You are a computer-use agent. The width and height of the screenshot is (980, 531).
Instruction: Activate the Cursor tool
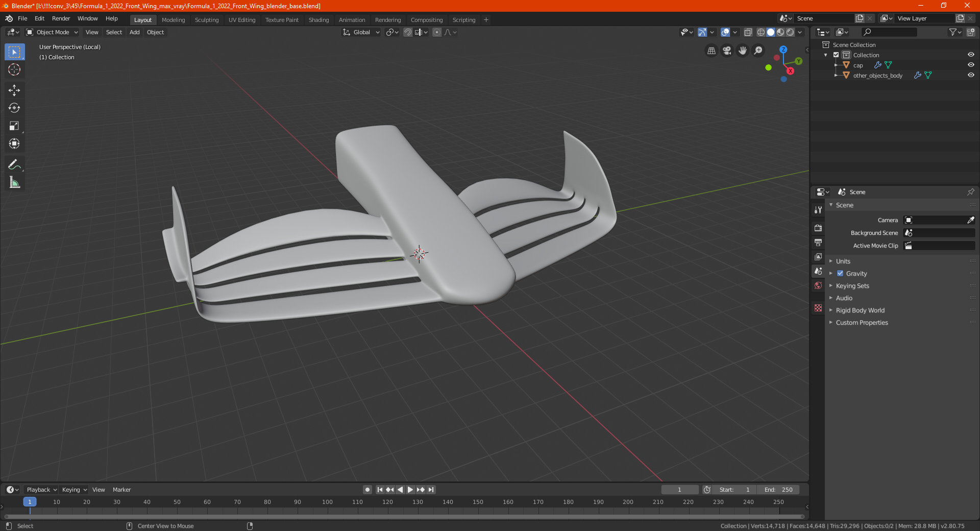[14, 70]
